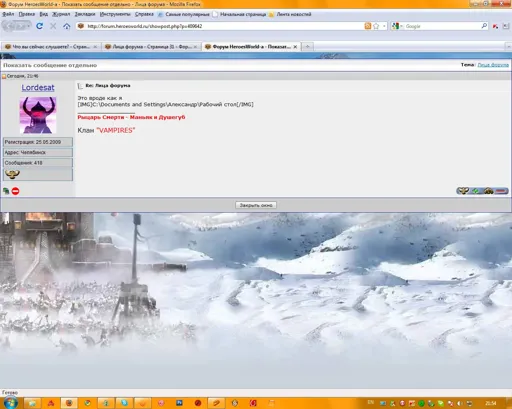Click the red report post icon under Lordesat's profile
The width and height of the screenshot is (512, 409).
point(15,191)
